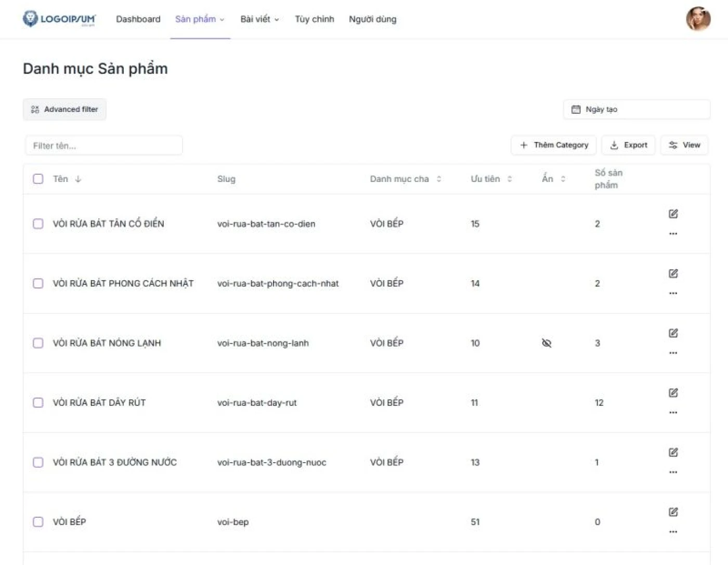
Task: Toggle the hidden eye icon on VÒI RỬA BÁT NÓNG LẠNH
Action: click(546, 343)
